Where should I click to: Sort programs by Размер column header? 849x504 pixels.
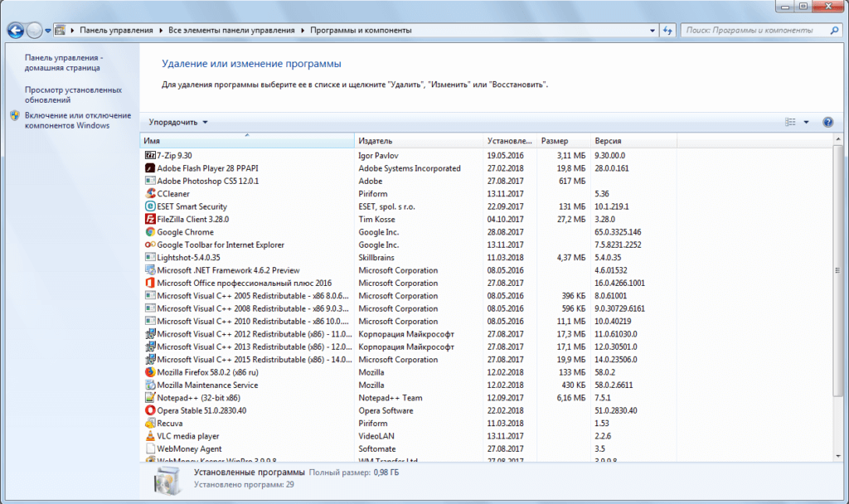click(x=563, y=141)
